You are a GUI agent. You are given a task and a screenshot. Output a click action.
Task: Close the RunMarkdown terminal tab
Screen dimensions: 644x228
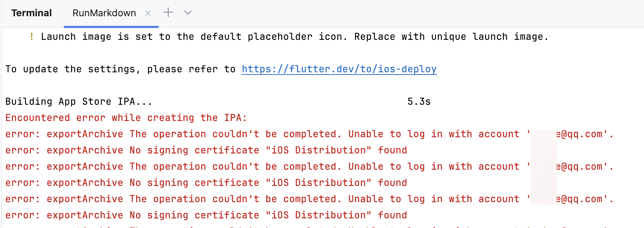[x=148, y=13]
